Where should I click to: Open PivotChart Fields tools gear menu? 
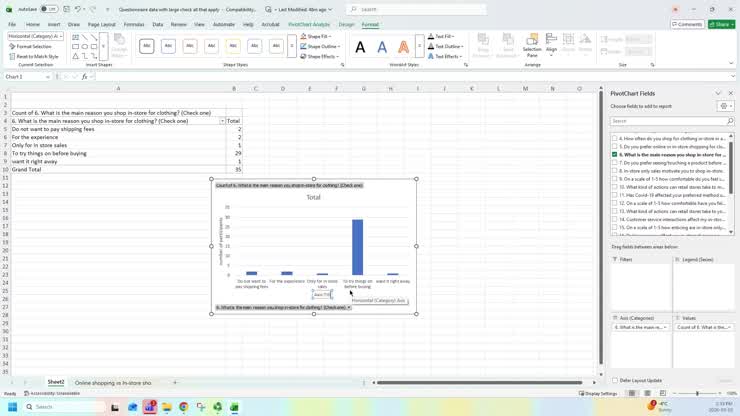coord(725,106)
